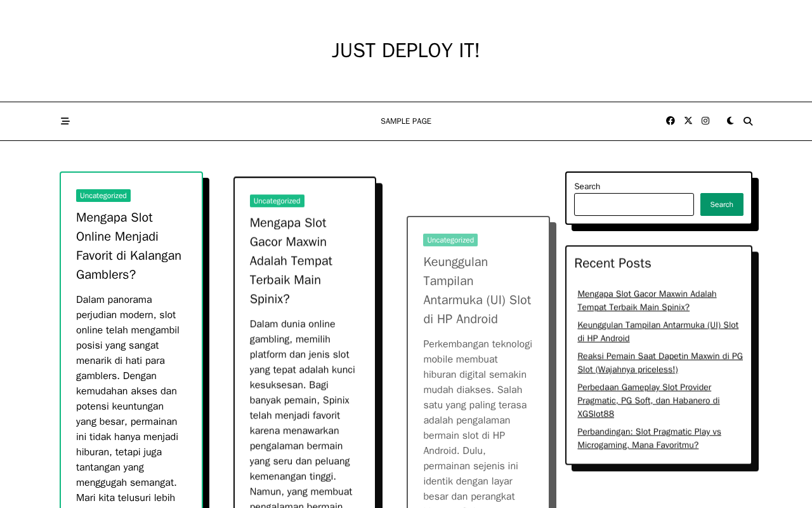Open the Instagram social icon

pos(705,121)
